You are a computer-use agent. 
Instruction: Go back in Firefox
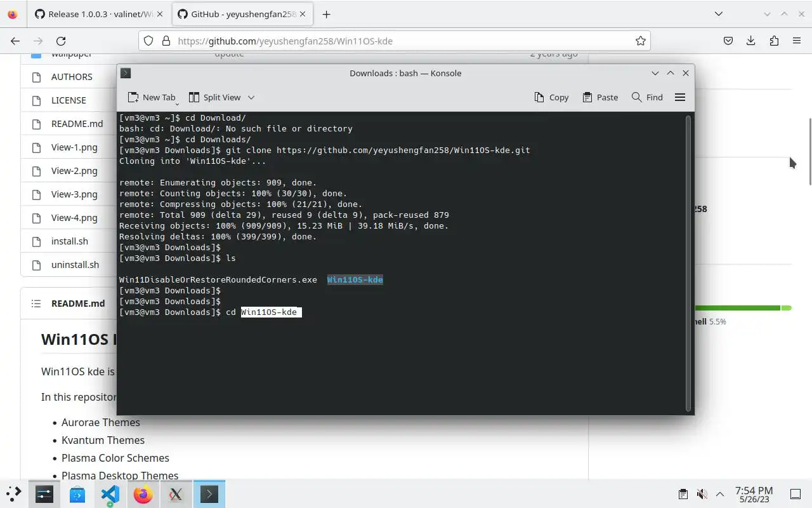[x=15, y=41]
